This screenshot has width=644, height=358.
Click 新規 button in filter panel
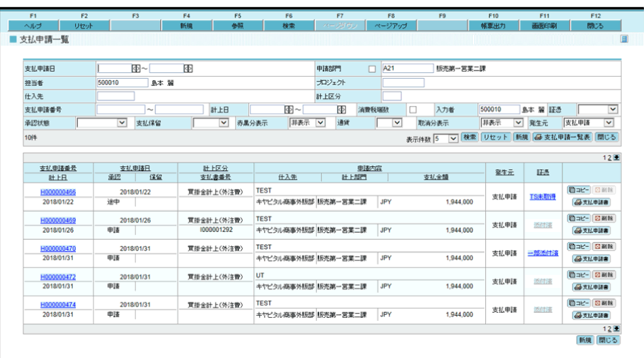click(x=522, y=137)
